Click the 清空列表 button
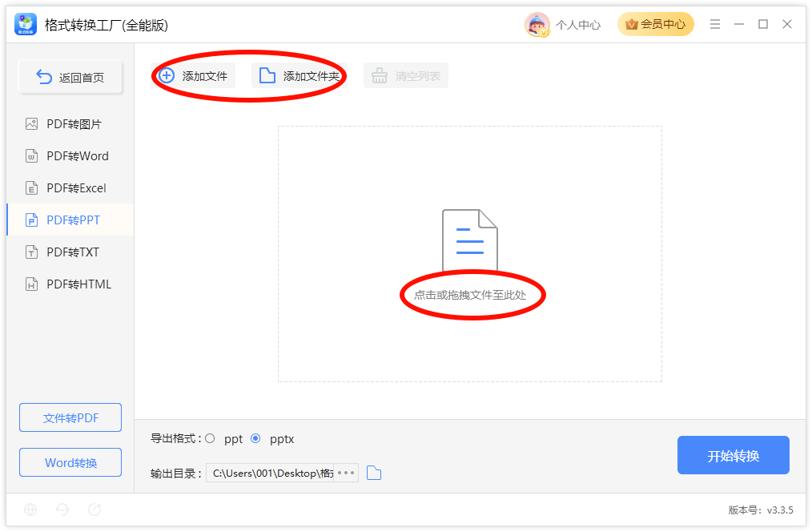 [x=405, y=75]
